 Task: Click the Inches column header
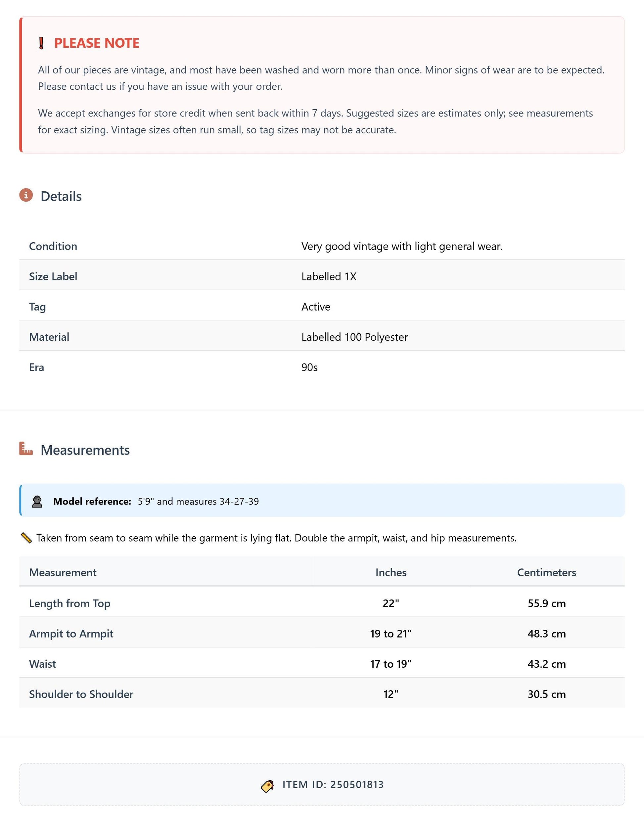(x=391, y=572)
